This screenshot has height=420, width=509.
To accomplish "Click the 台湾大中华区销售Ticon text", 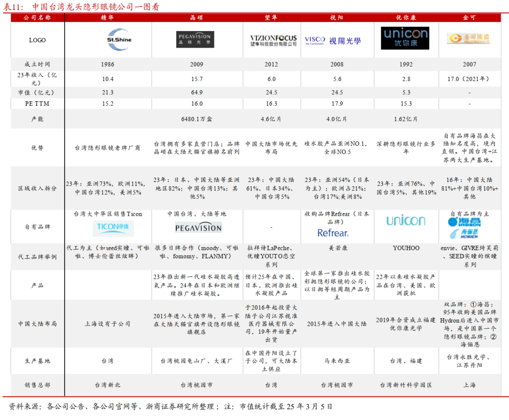I will [108, 214].
